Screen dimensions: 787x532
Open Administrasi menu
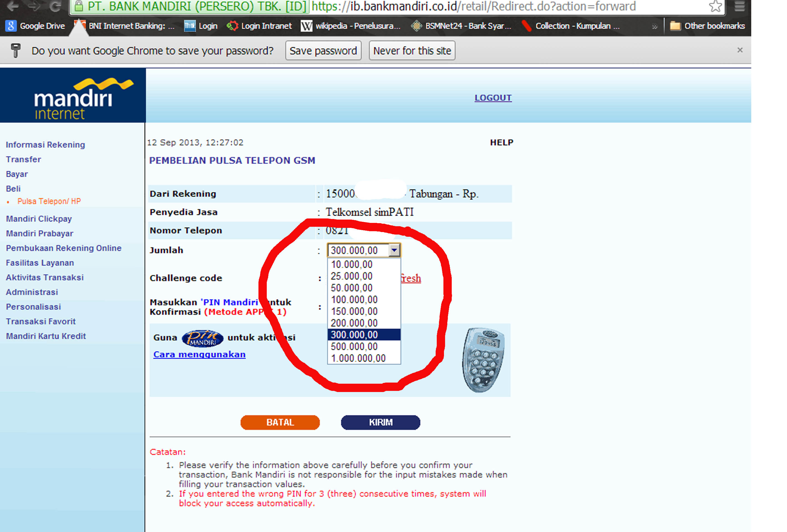point(32,292)
